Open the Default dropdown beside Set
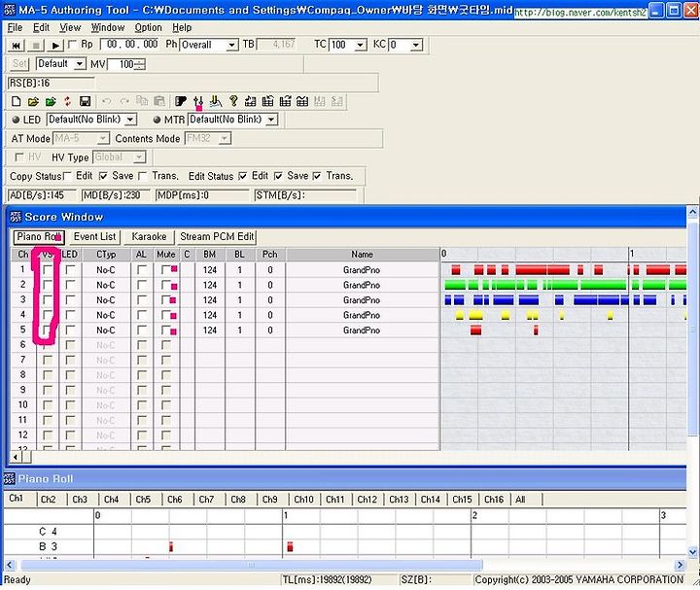This screenshot has height=590, width=700. tap(80, 64)
